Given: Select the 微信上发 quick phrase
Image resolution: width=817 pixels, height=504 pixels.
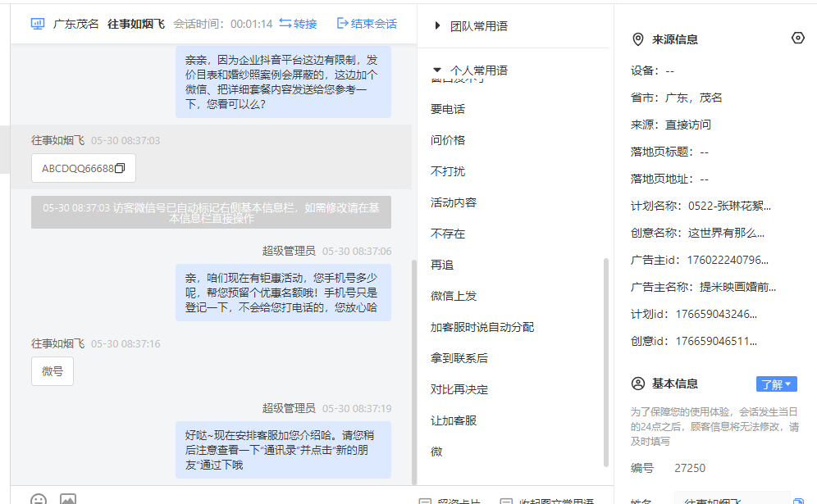Looking at the screenshot, I should click(x=454, y=296).
